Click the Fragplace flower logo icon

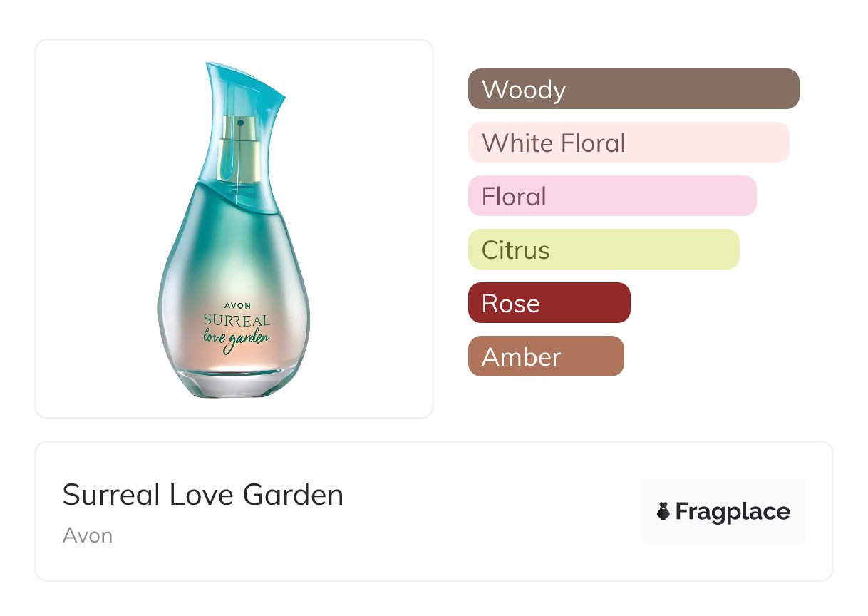pyautogui.click(x=663, y=511)
